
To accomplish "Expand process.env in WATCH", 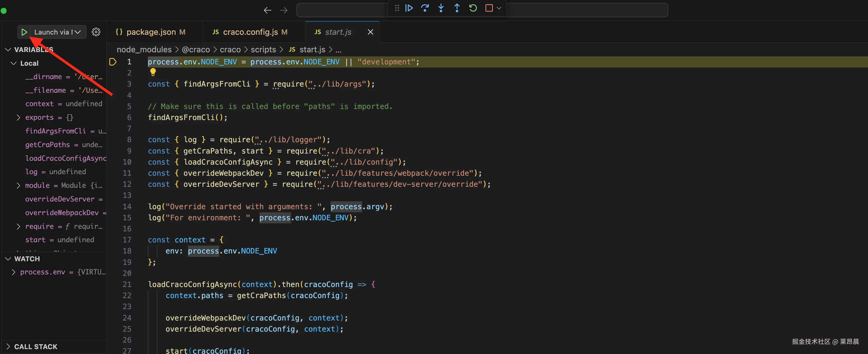I will (x=13, y=272).
